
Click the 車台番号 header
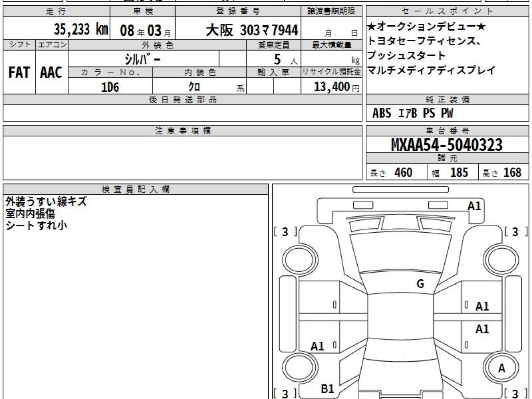[448, 131]
